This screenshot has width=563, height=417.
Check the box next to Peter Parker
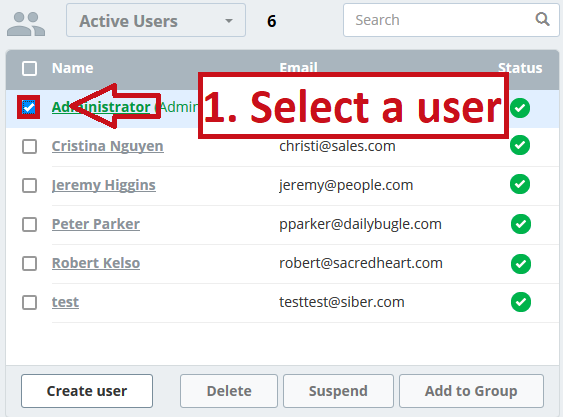pos(29,224)
